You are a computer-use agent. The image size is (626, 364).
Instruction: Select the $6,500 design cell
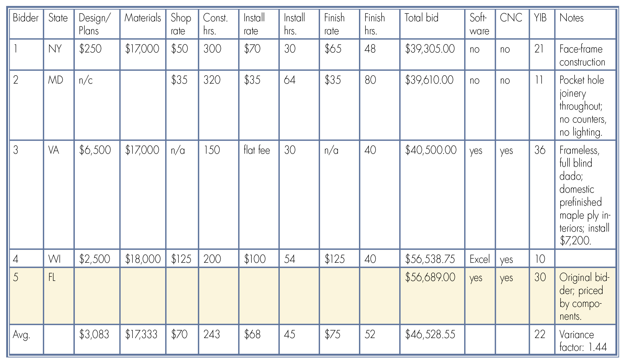(x=97, y=195)
